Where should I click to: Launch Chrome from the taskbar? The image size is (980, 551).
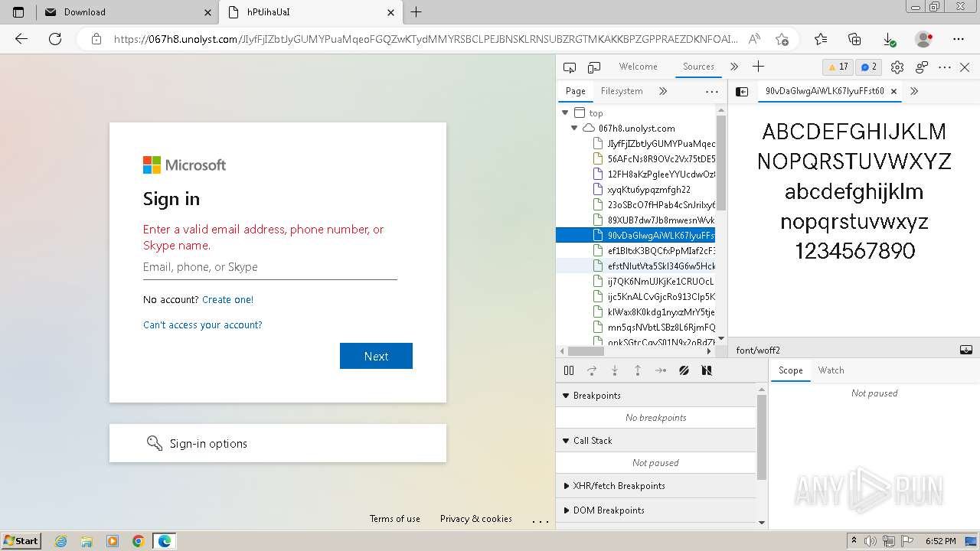139,541
